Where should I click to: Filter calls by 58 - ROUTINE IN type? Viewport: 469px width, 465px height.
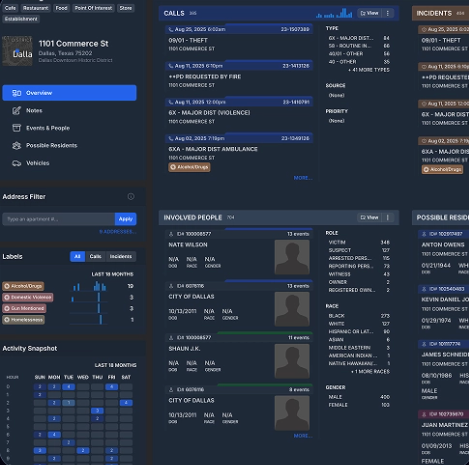[x=359, y=46]
